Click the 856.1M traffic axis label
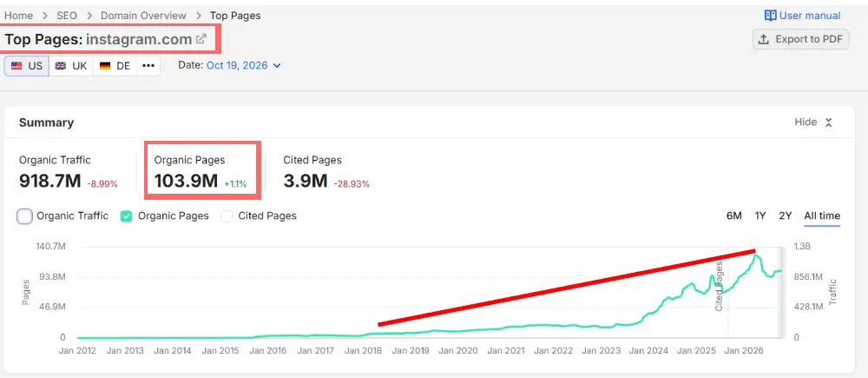Viewport: 868px width, 378px height. 810,276
